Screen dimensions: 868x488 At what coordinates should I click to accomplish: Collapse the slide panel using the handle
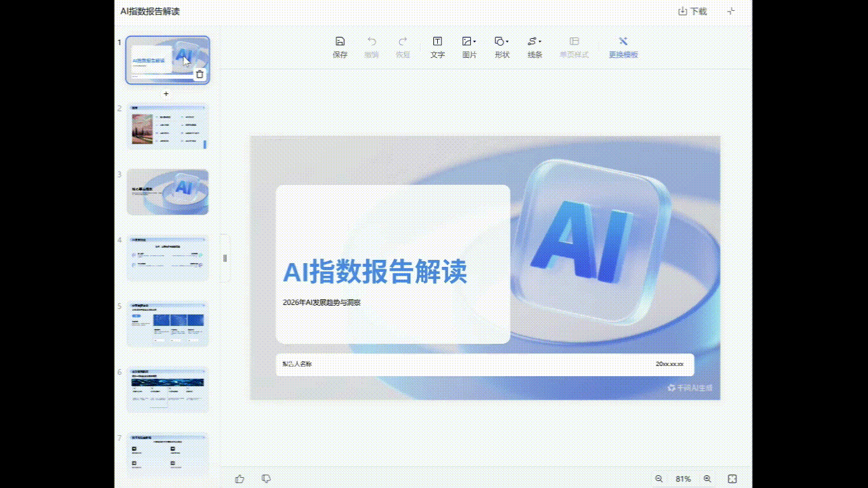(x=224, y=258)
